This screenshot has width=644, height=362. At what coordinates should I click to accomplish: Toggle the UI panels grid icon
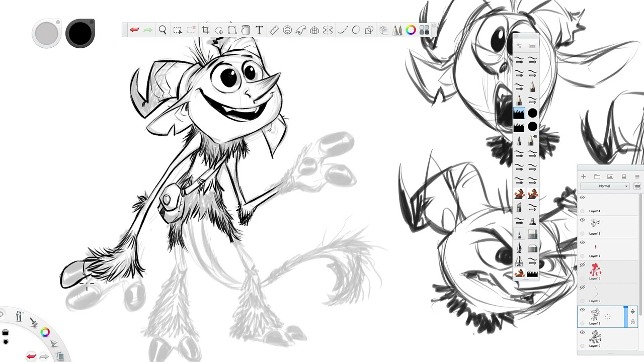click(x=424, y=30)
